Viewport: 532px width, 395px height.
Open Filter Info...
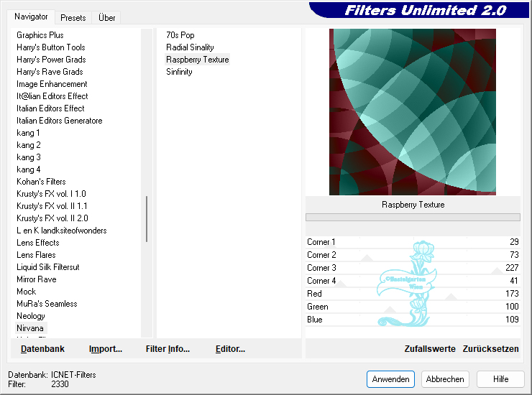pos(168,349)
